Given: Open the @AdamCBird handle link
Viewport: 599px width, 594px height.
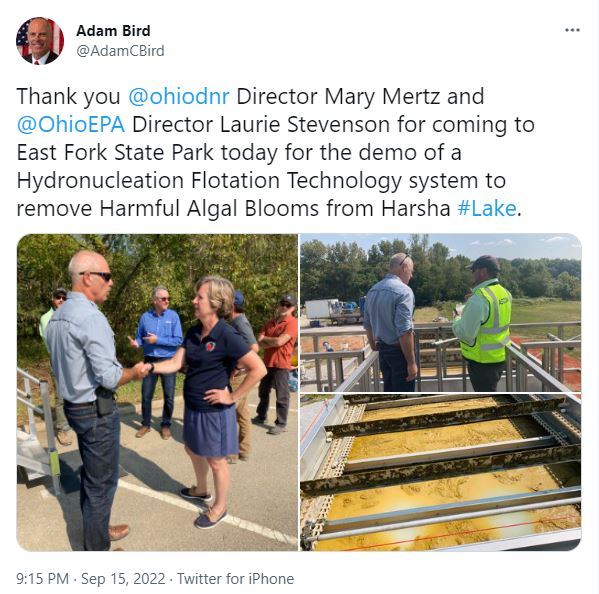Looking at the screenshot, I should click(120, 51).
